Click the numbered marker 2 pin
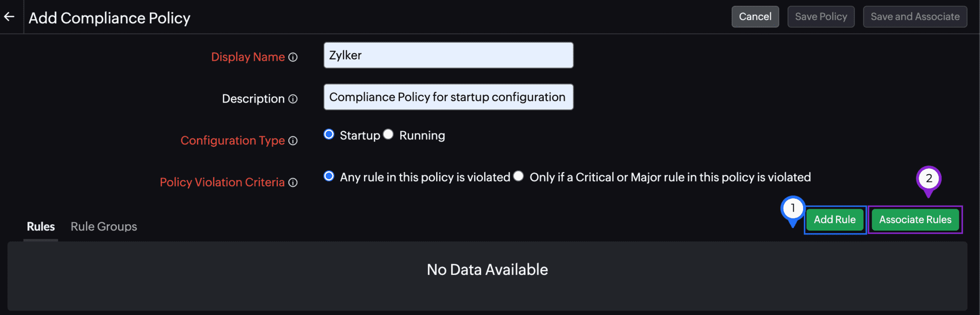The width and height of the screenshot is (980, 315). pos(929,179)
